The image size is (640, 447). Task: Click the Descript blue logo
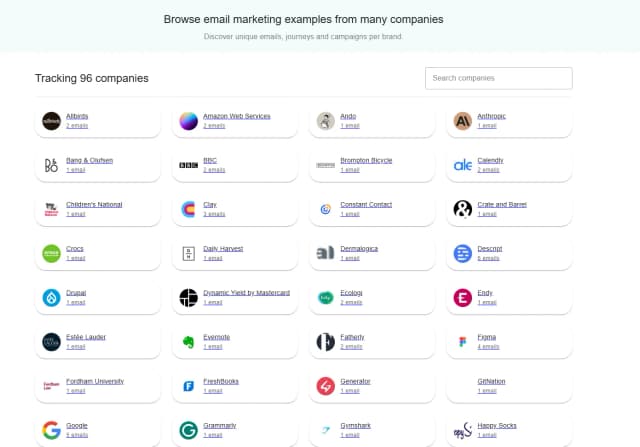point(462,253)
